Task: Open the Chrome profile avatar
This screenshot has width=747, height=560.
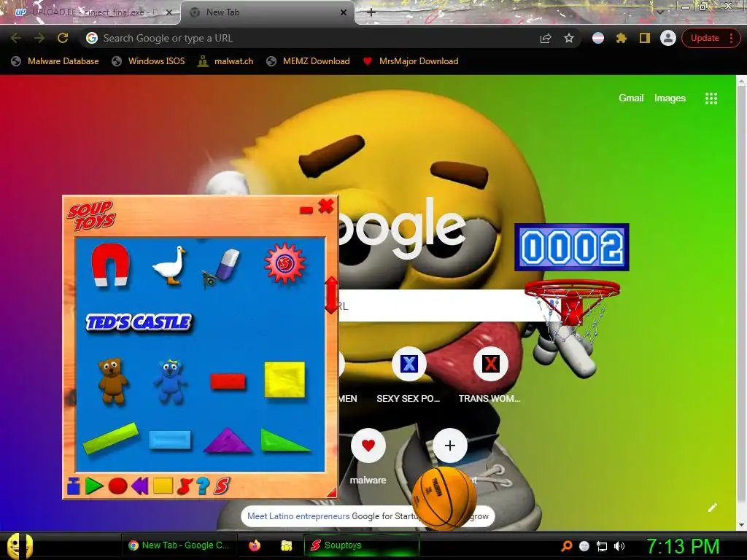Action: pos(668,38)
